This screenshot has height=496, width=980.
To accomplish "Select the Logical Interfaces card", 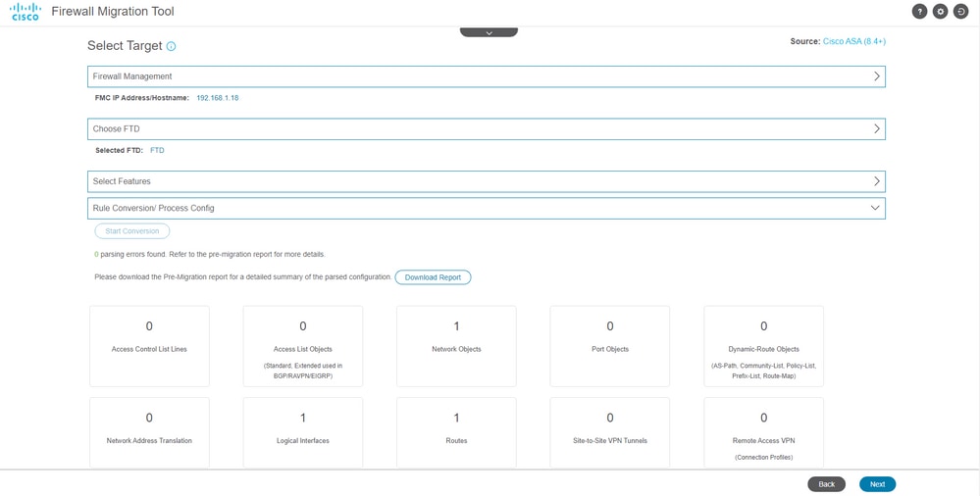I will [303, 432].
